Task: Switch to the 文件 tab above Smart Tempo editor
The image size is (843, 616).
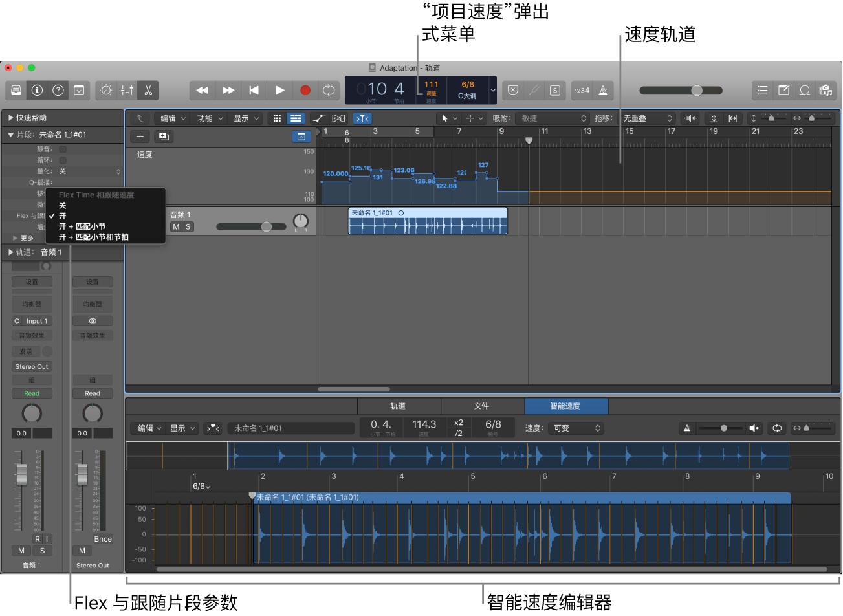Action: click(482, 406)
